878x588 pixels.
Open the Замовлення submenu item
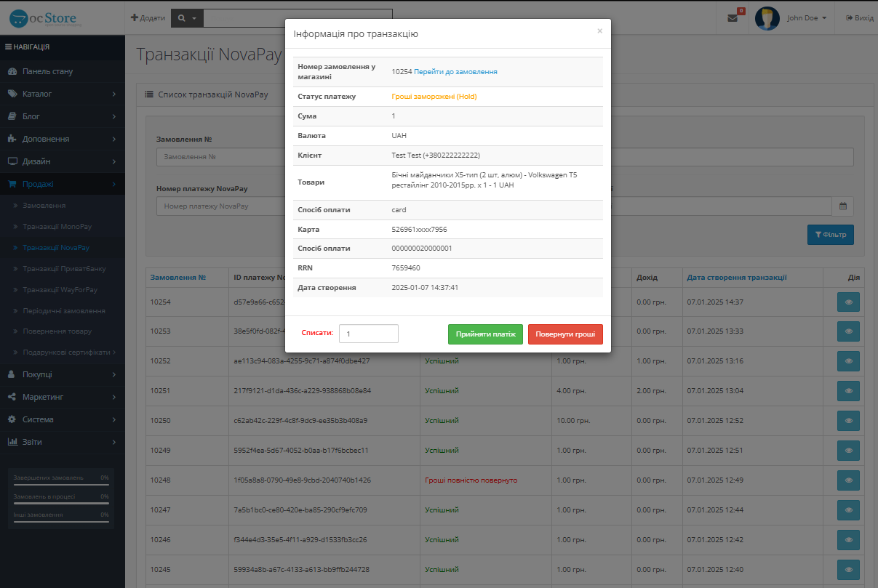(x=63, y=206)
